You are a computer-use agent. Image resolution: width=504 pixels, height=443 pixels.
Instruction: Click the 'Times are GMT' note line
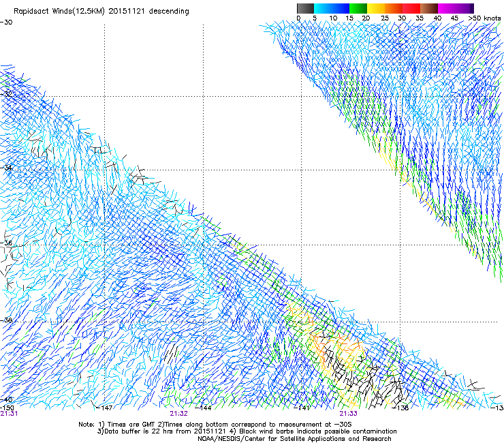(x=215, y=425)
